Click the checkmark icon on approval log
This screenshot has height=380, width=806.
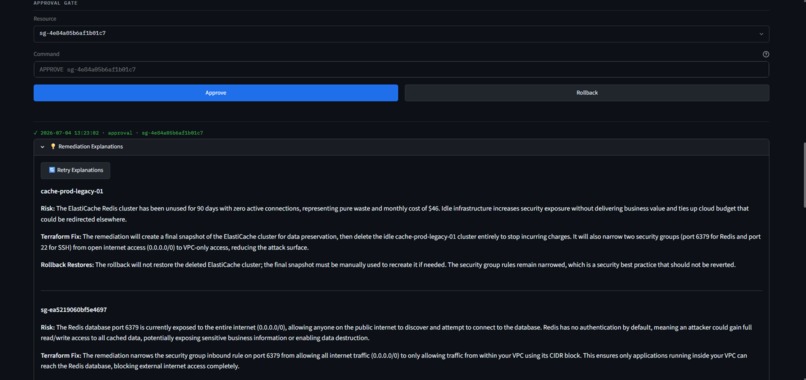click(35, 133)
